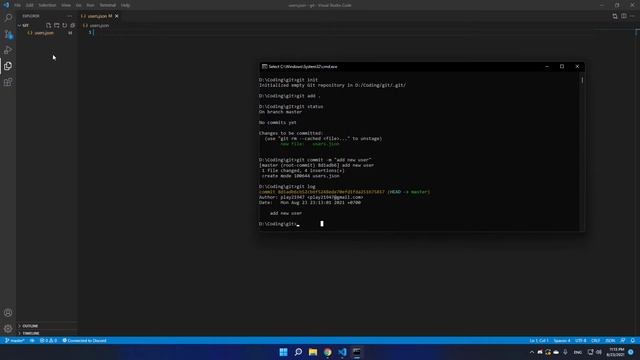Viewport: 640px width, 360px height.
Task: Collapse all folders in Explorer
Action: tap(72, 25)
